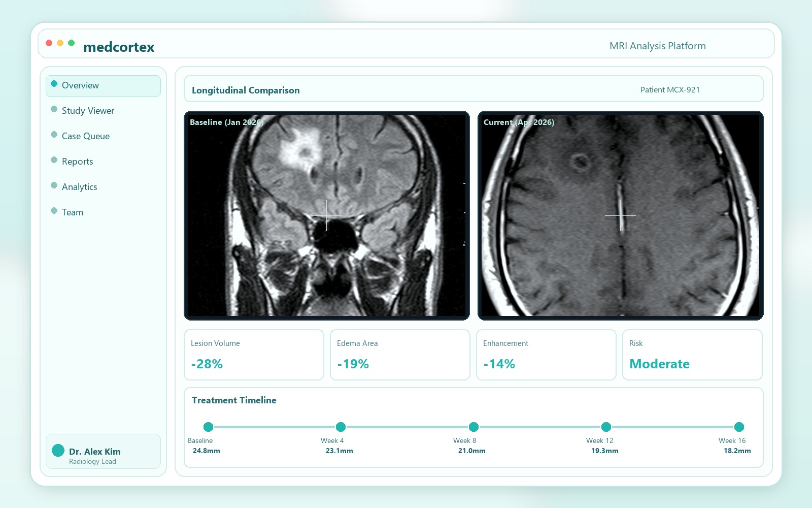Open Dr. Alex Kim's avatar
The width and height of the screenshot is (812, 508).
57,450
